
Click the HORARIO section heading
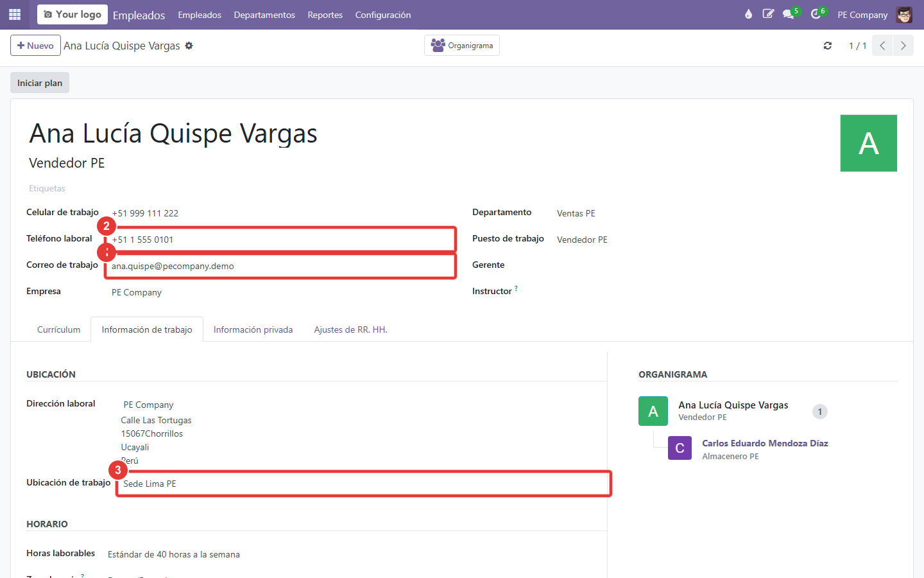pos(47,524)
